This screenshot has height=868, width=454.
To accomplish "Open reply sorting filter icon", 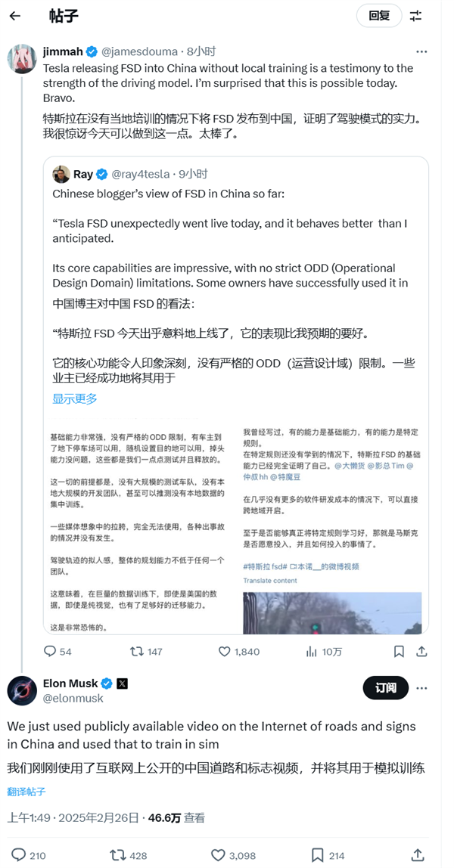I will point(416,16).
